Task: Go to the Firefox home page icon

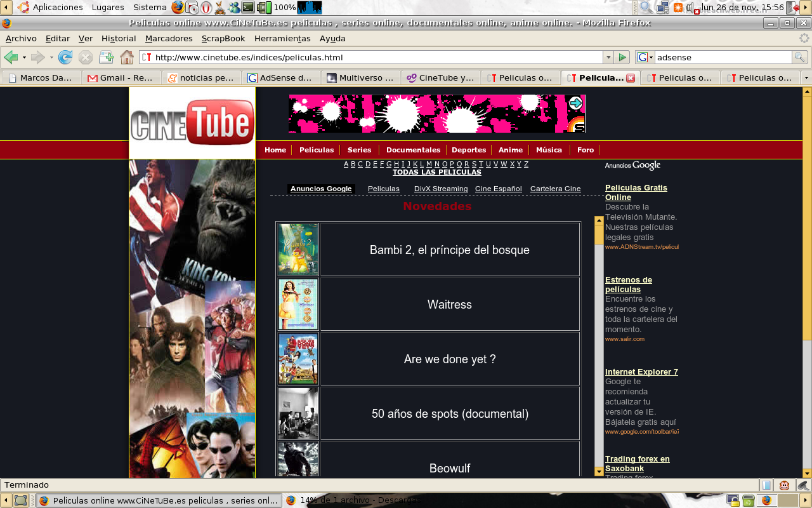Action: point(127,57)
